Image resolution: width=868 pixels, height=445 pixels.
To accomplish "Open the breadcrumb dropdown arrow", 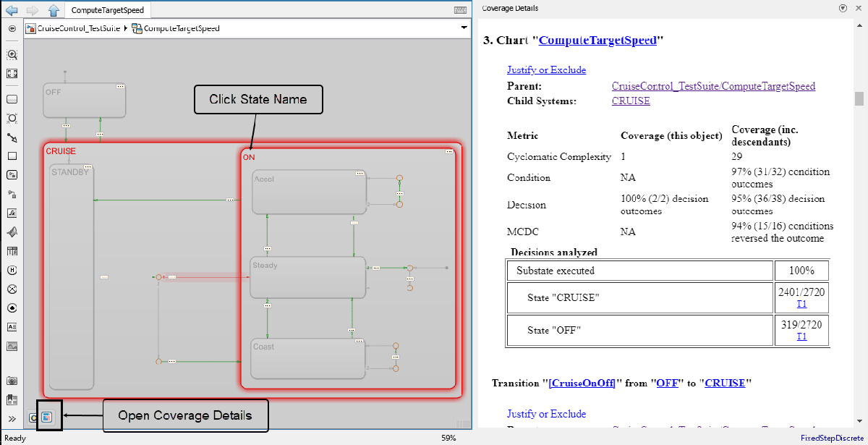I will pos(464,28).
